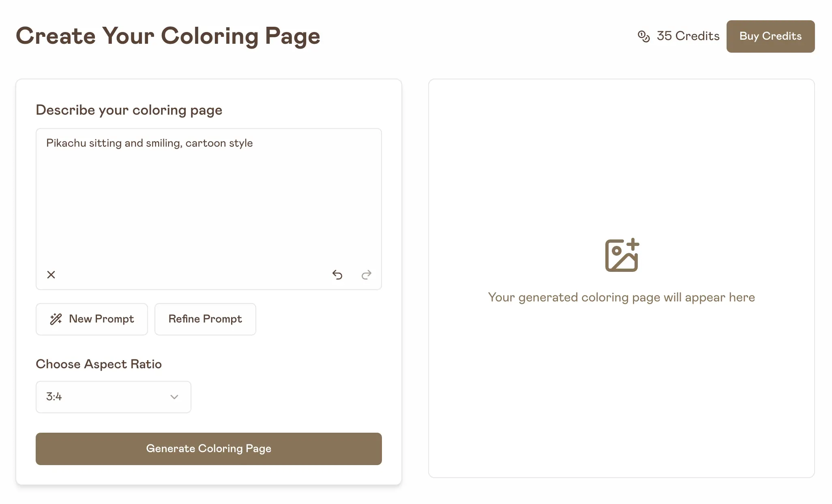Undo the last prompt edit
Screen dimensions: 832x504
click(337, 275)
